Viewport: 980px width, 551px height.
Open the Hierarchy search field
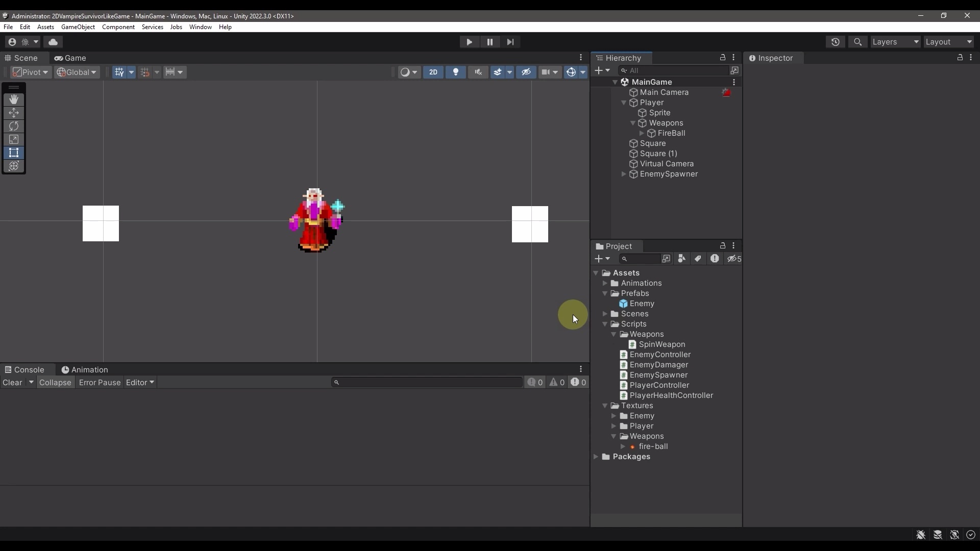pyautogui.click(x=674, y=70)
